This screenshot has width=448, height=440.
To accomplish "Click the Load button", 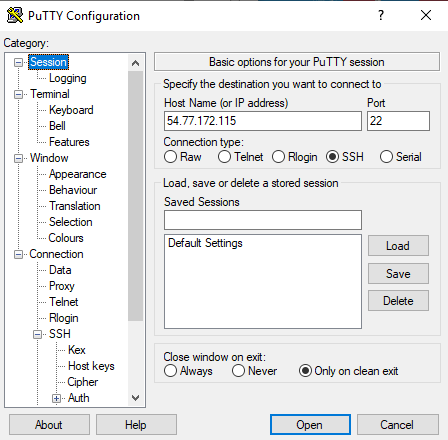I will 398,246.
